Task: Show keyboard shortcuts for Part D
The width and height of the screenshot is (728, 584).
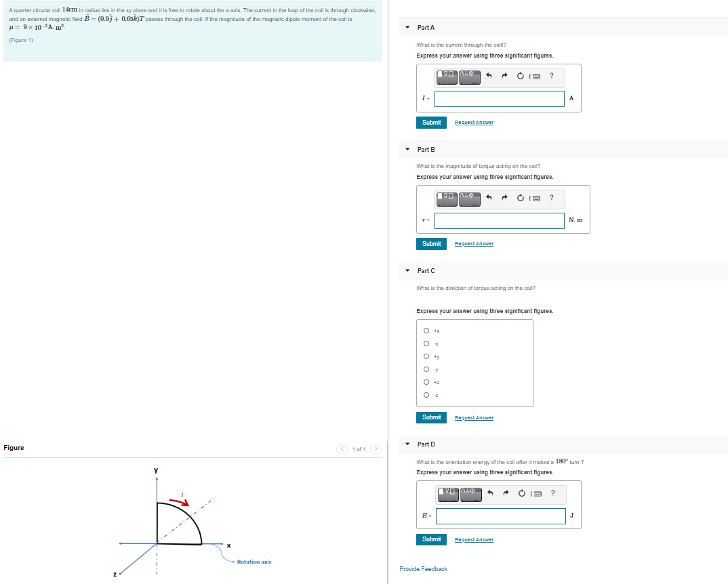Action: pos(536,493)
